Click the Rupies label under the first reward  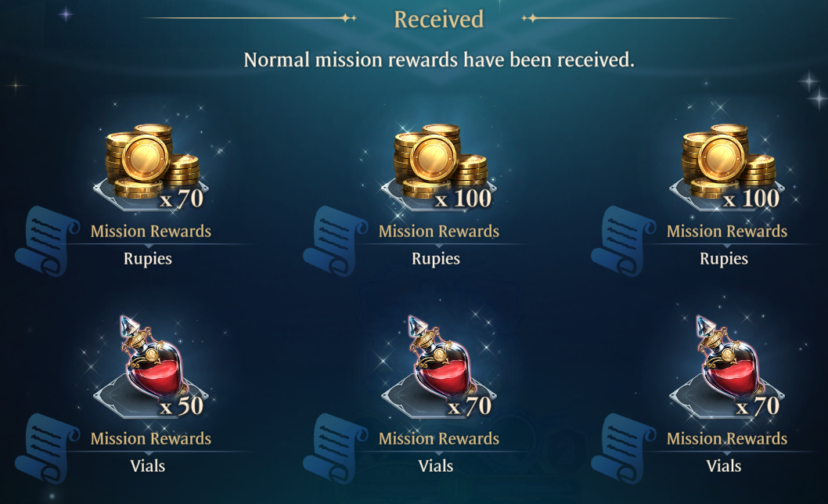(x=148, y=258)
